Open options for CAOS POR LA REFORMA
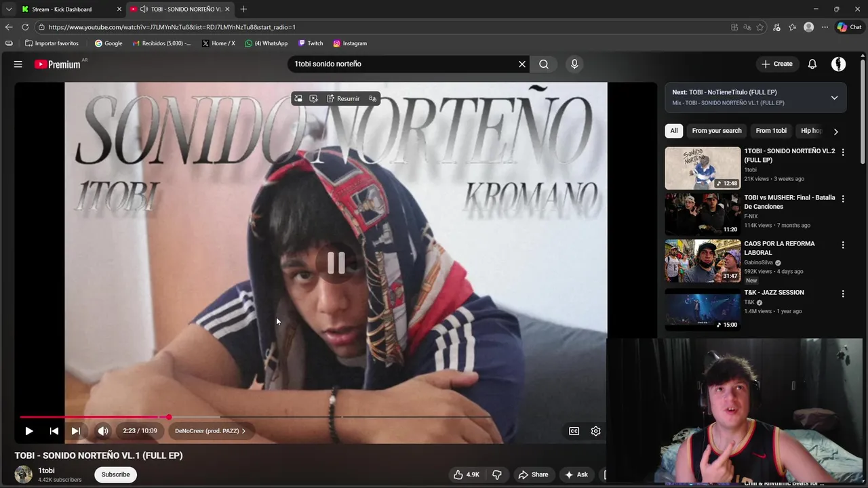 (x=843, y=245)
